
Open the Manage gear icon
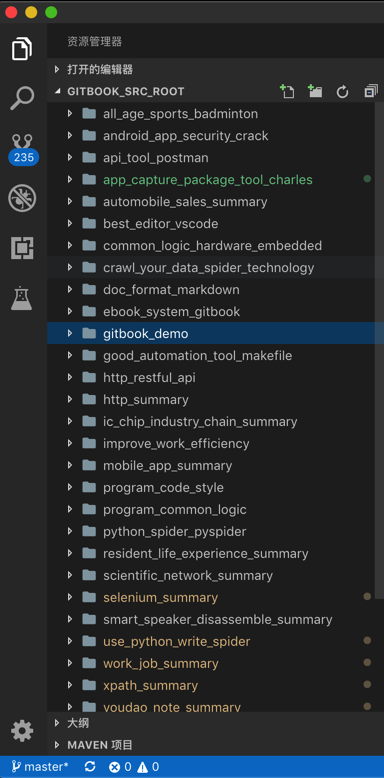point(22,731)
